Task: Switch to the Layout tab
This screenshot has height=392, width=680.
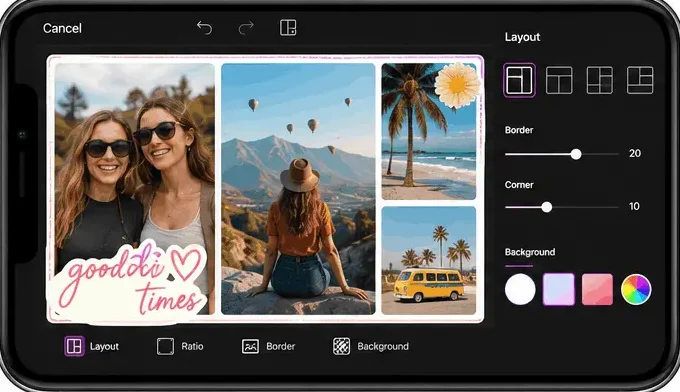Action: tap(92, 346)
